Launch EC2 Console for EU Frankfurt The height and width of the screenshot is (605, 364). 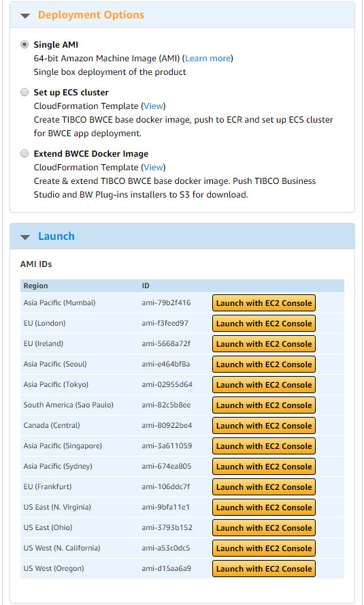pos(264,487)
